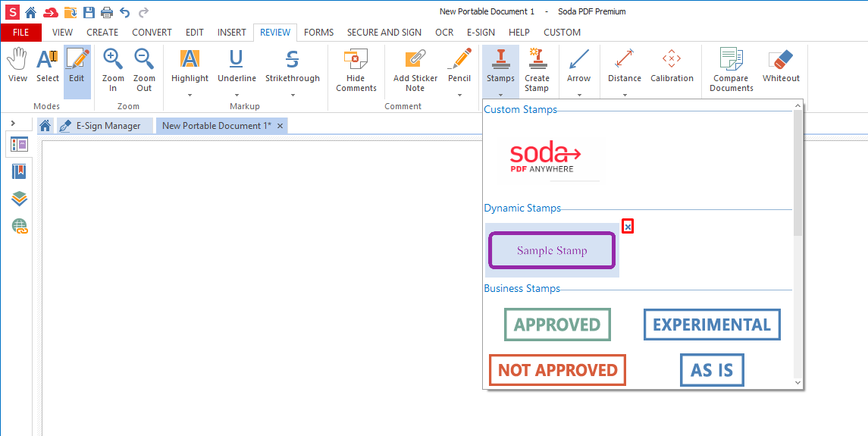Expand the left side panel chevron
The image size is (868, 436).
[x=14, y=122]
